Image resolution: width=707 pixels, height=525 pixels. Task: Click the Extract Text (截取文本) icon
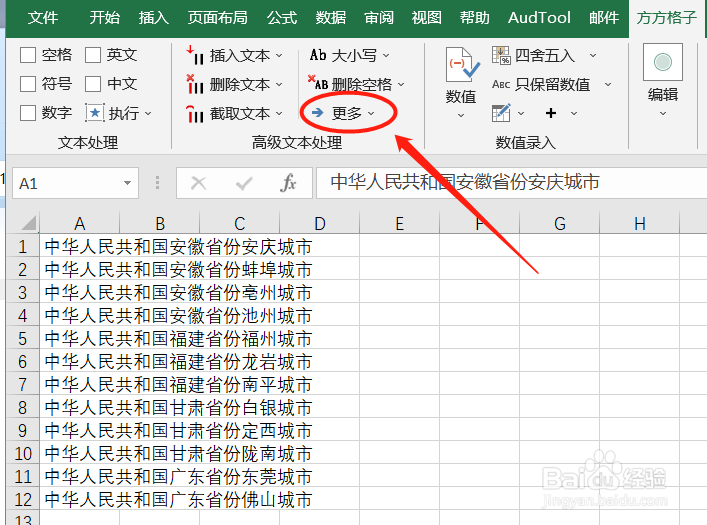tap(195, 113)
